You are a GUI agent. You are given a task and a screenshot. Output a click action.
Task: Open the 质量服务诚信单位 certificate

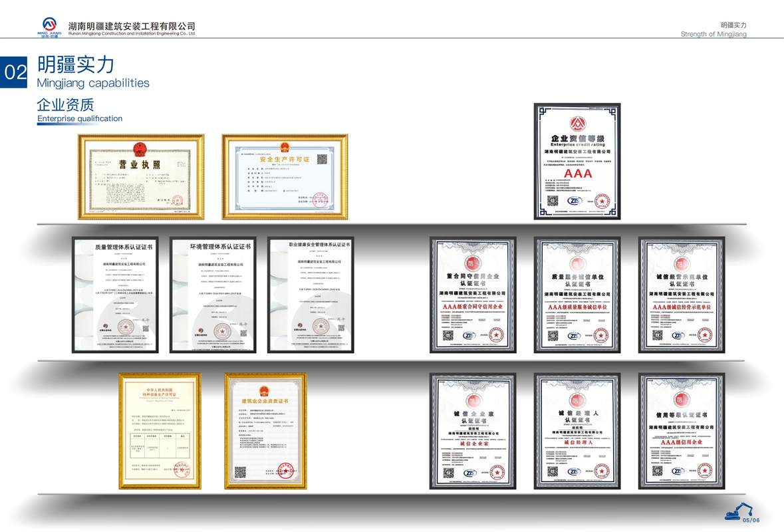tap(577, 295)
